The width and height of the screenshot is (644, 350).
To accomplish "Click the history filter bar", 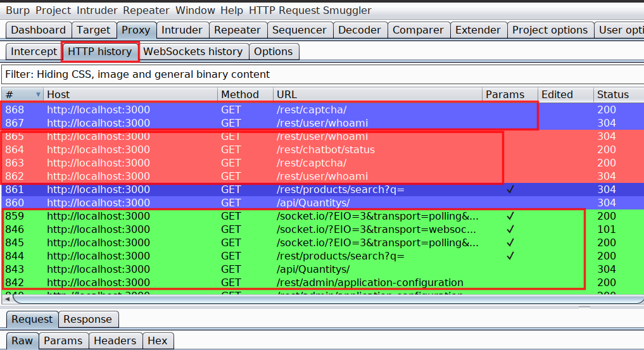I will click(322, 74).
